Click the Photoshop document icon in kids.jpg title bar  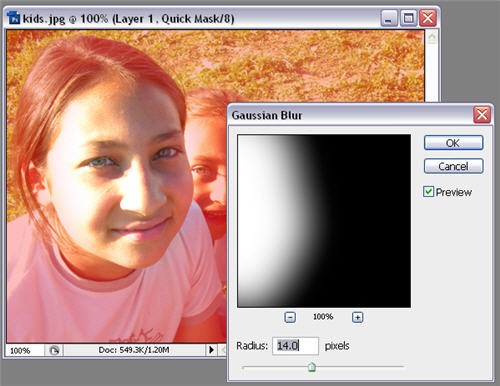click(13, 18)
